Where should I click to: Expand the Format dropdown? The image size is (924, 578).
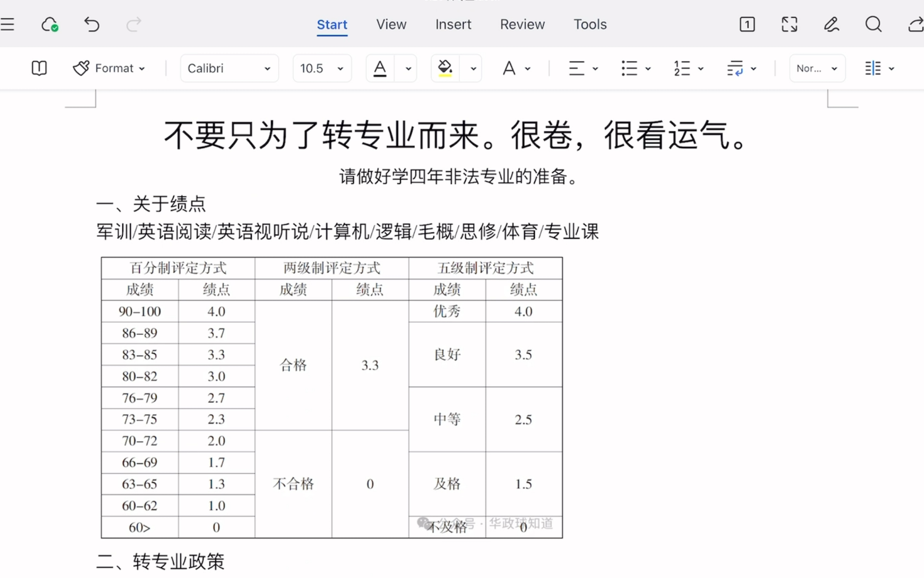click(x=142, y=68)
